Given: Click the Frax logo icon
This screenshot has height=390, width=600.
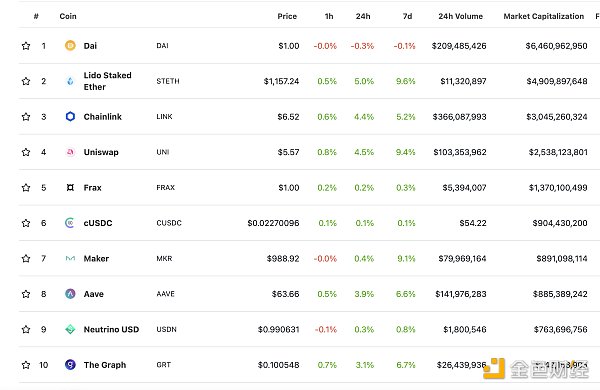Looking at the screenshot, I should tap(70, 188).
